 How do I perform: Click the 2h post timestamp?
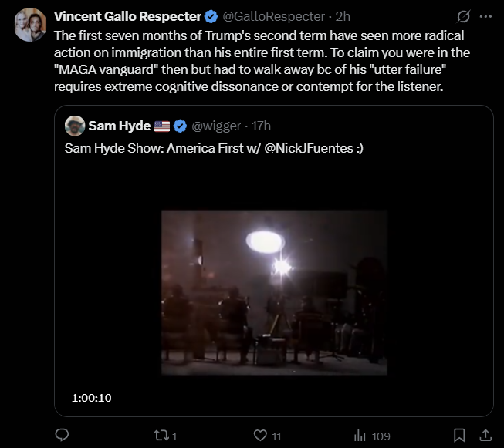343,16
